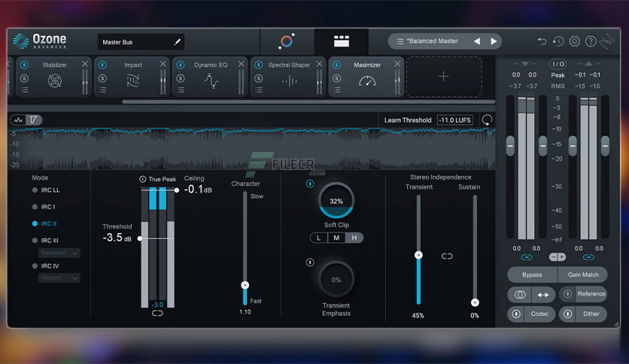Toggle Maximizer module power
Screen dimensions: 629x364
tap(337, 65)
